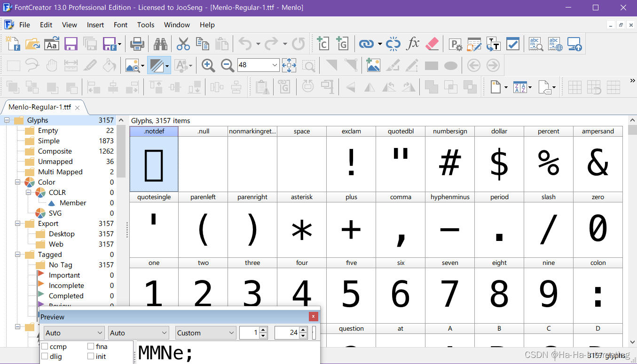The height and width of the screenshot is (364, 637).
Task: Toggle the dlig feature checkbox
Action: coord(45,356)
